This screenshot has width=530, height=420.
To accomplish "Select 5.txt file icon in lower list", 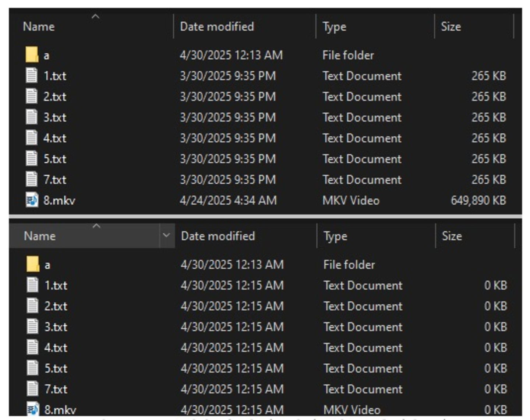I will [x=32, y=368].
